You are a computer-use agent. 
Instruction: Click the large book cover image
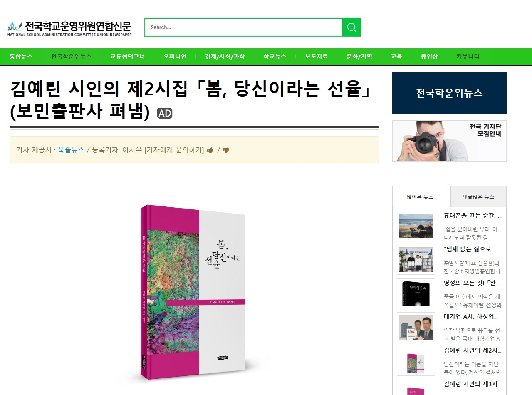193,292
